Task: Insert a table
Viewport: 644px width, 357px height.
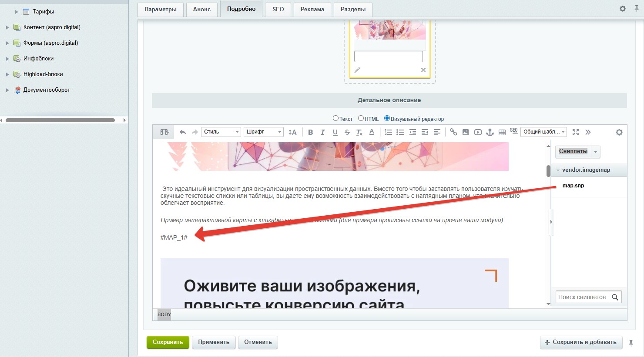Action: pos(502,132)
